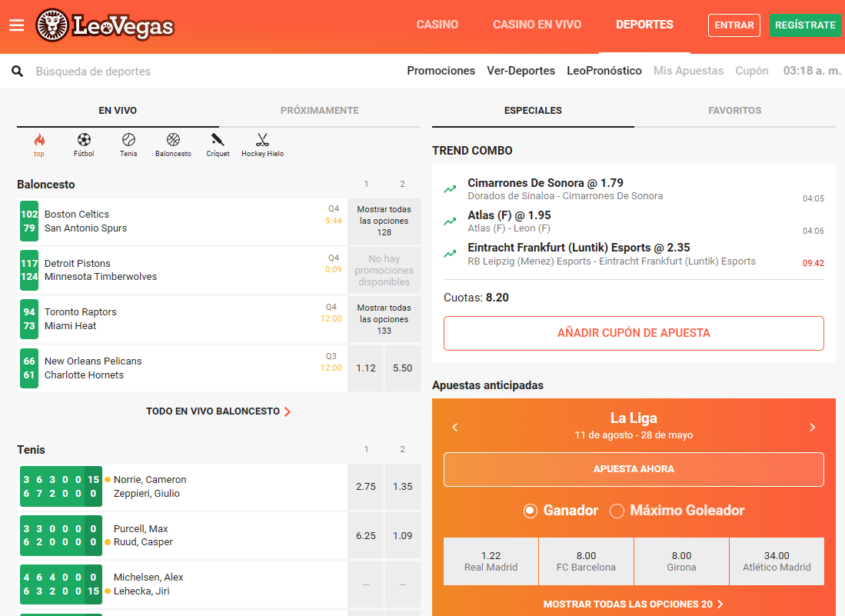Click the Regístrate button
This screenshot has width=845, height=616.
(x=805, y=25)
